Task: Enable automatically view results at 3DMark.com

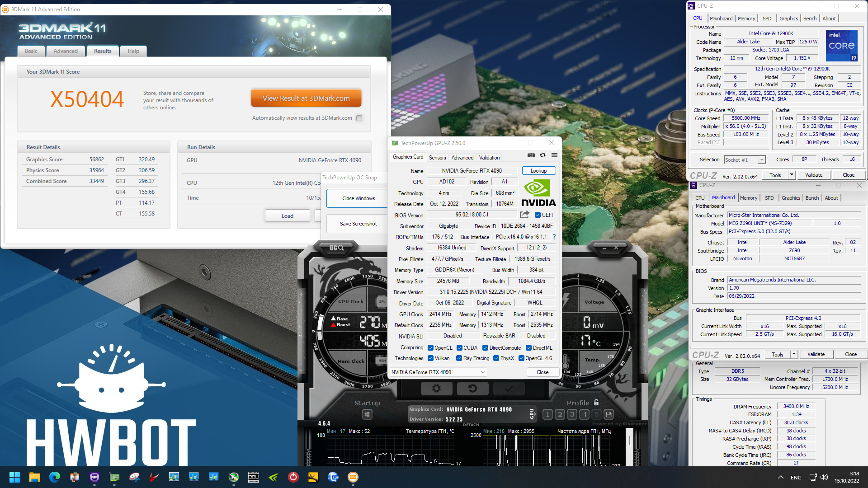Action: (359, 118)
